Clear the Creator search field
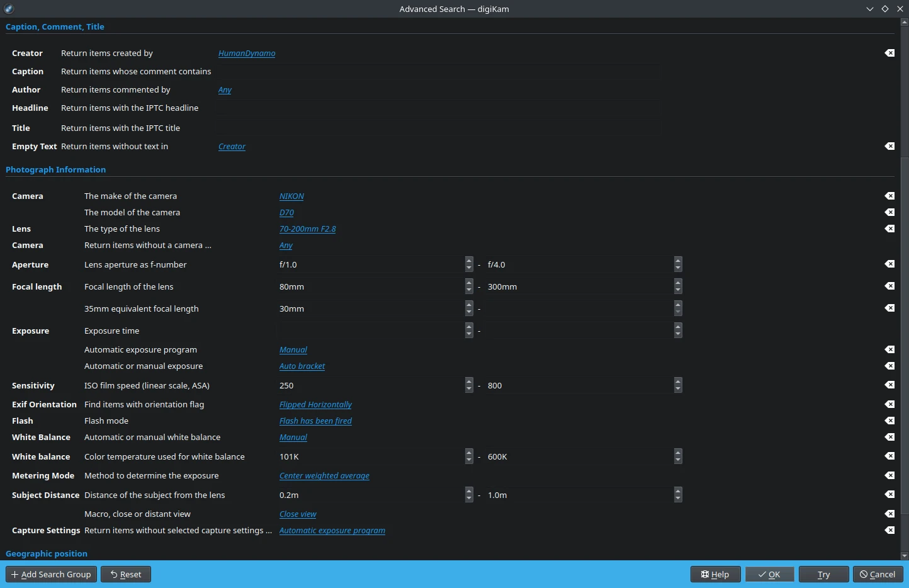The width and height of the screenshot is (909, 588). 889,53
